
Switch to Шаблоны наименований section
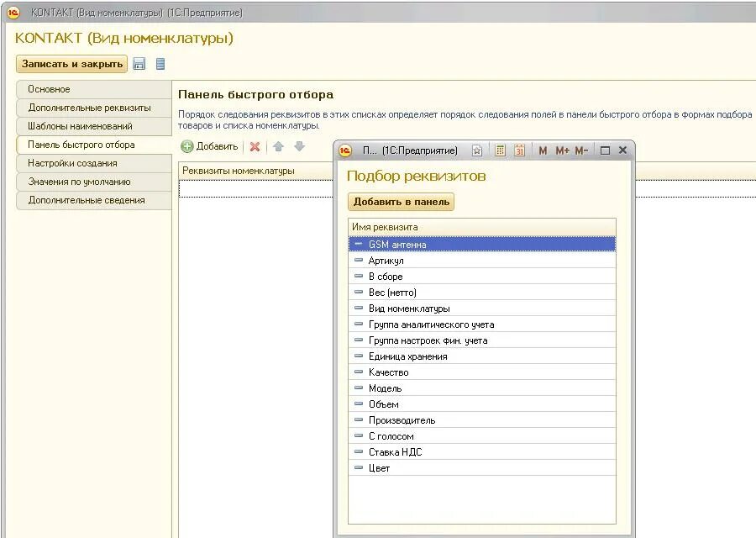[93, 126]
